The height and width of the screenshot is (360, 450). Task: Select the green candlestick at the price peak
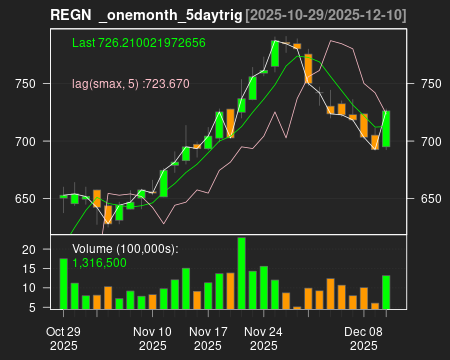point(275,53)
